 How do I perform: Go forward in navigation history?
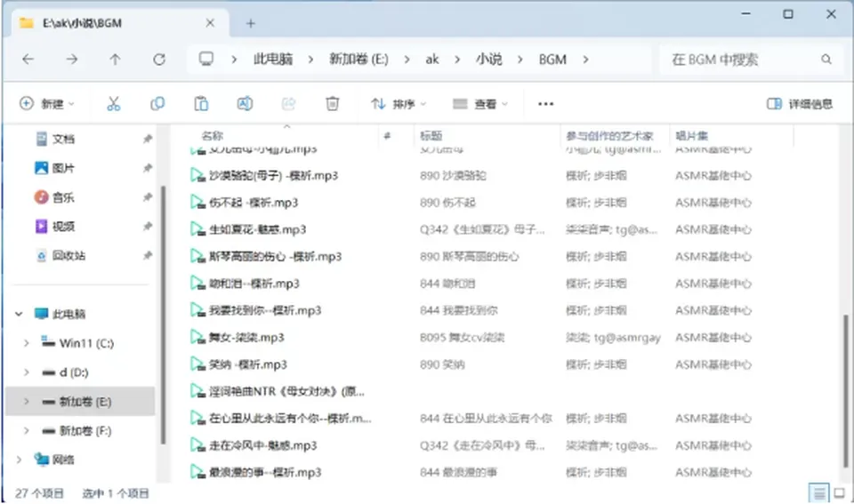(x=71, y=60)
